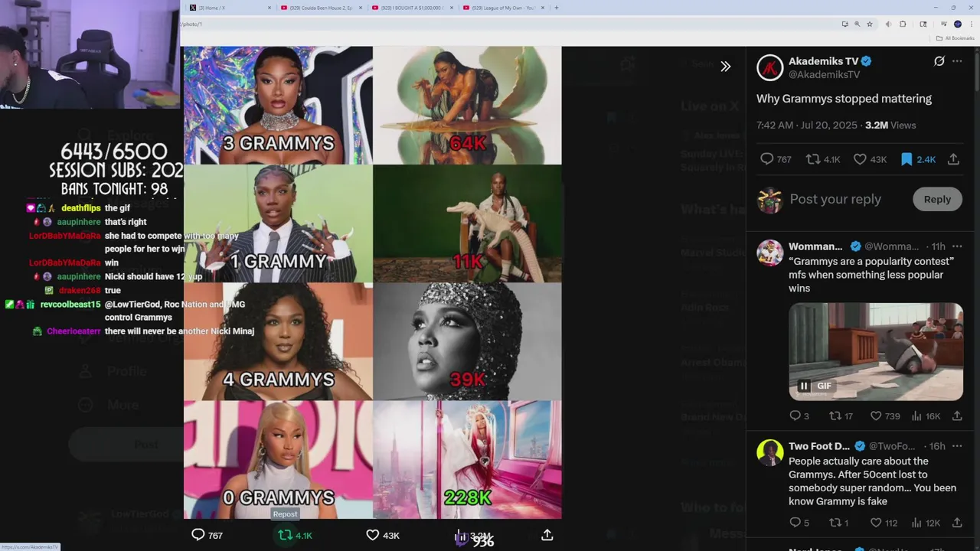The width and height of the screenshot is (980, 551).
Task: Share the photo using the upload icon under it
Action: click(547, 535)
